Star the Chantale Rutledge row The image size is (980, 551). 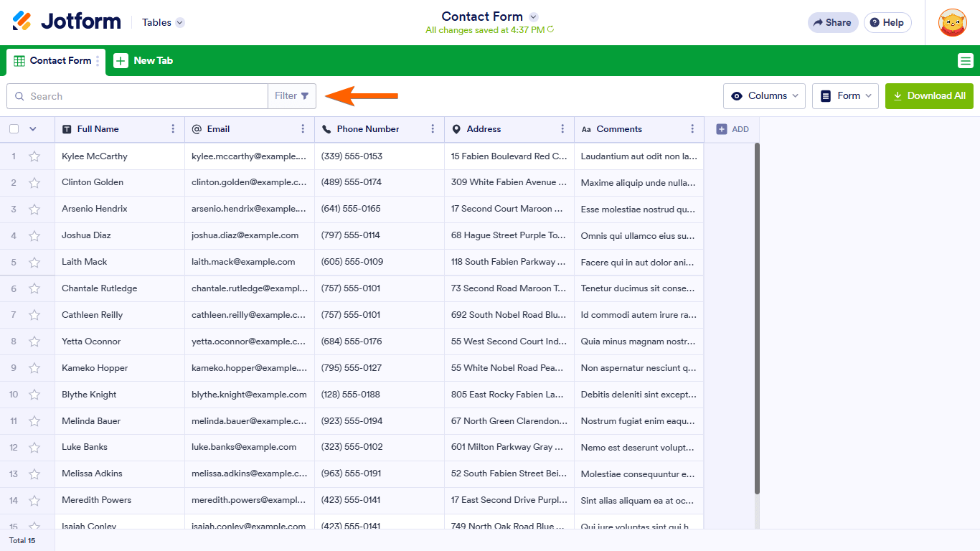[x=34, y=288]
